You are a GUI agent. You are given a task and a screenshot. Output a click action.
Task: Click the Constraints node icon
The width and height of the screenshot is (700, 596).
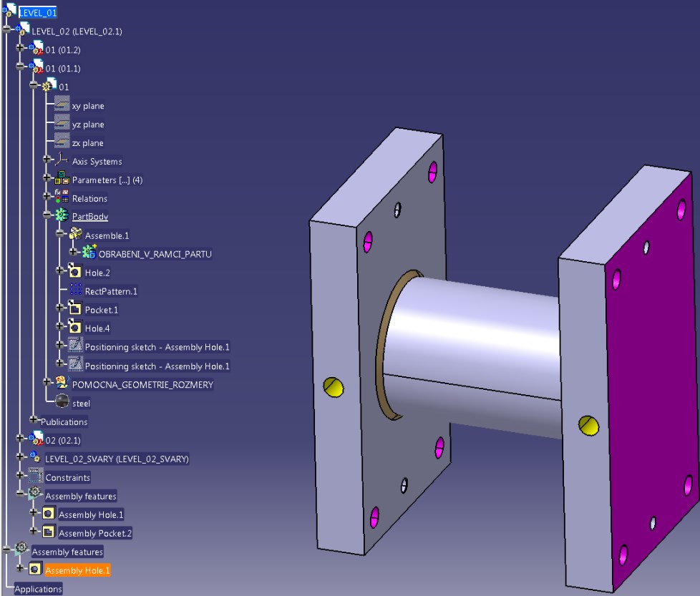click(35, 476)
